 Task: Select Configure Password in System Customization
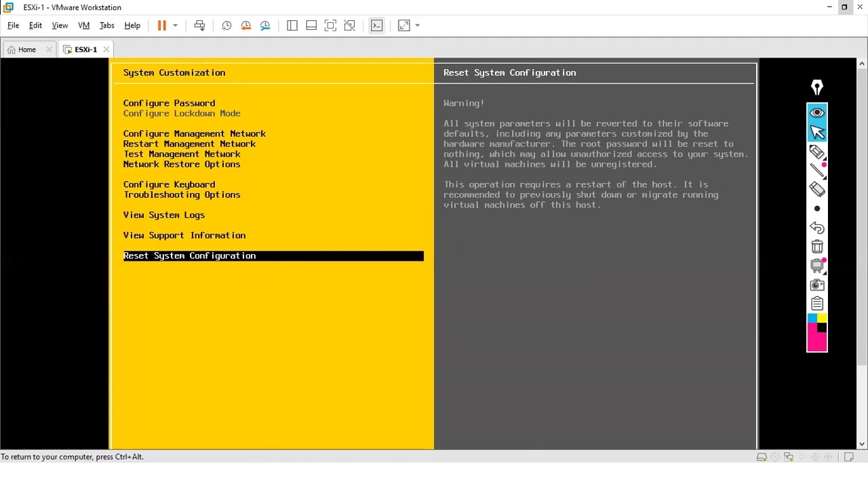tap(169, 103)
